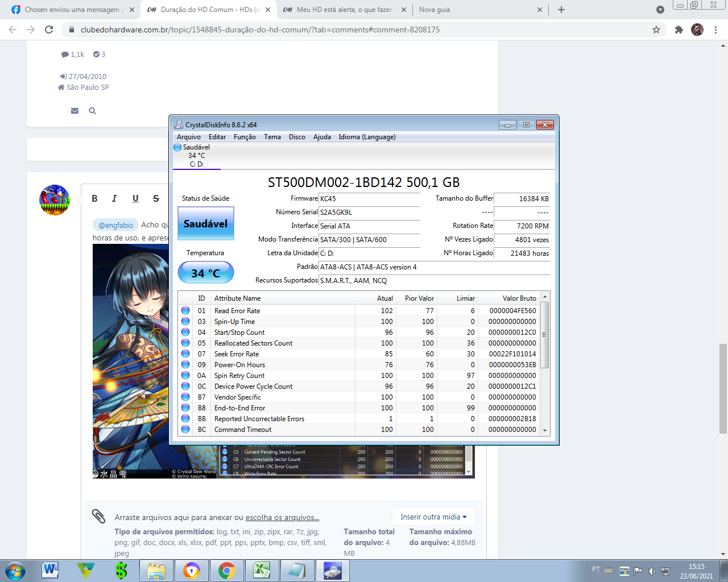Click the envelope message icon under the user profile
Image resolution: width=728 pixels, height=582 pixels.
coord(75,111)
